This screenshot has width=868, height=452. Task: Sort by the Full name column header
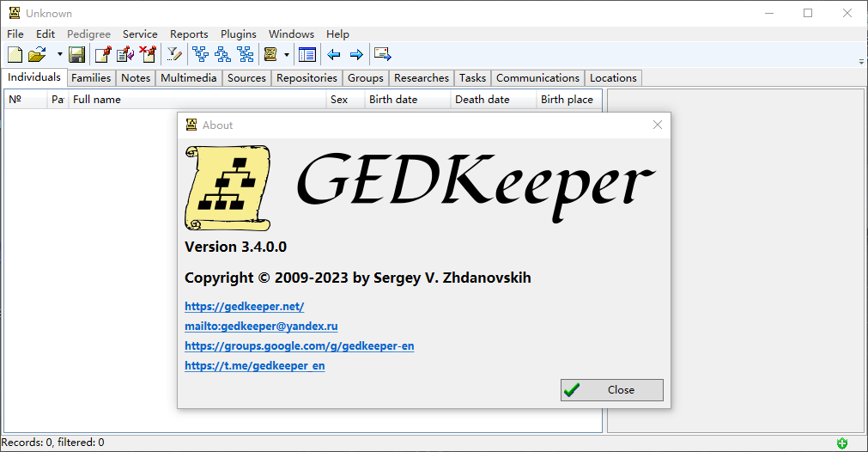pyautogui.click(x=197, y=100)
